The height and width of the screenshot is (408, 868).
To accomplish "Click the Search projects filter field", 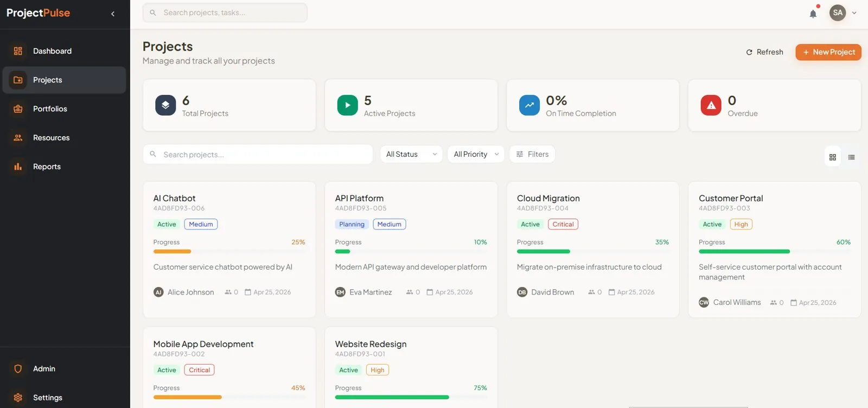I will click(258, 154).
